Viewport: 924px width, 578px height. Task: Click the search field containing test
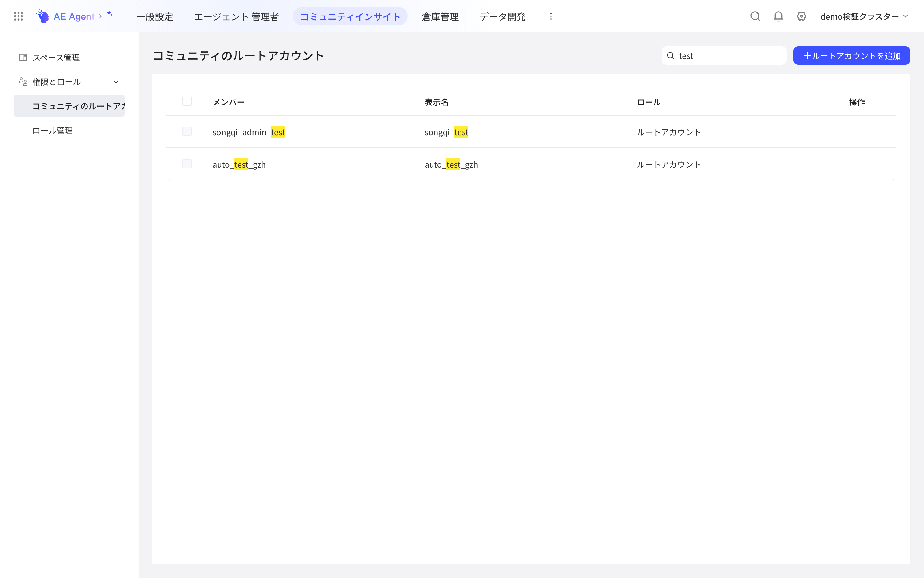(724, 56)
